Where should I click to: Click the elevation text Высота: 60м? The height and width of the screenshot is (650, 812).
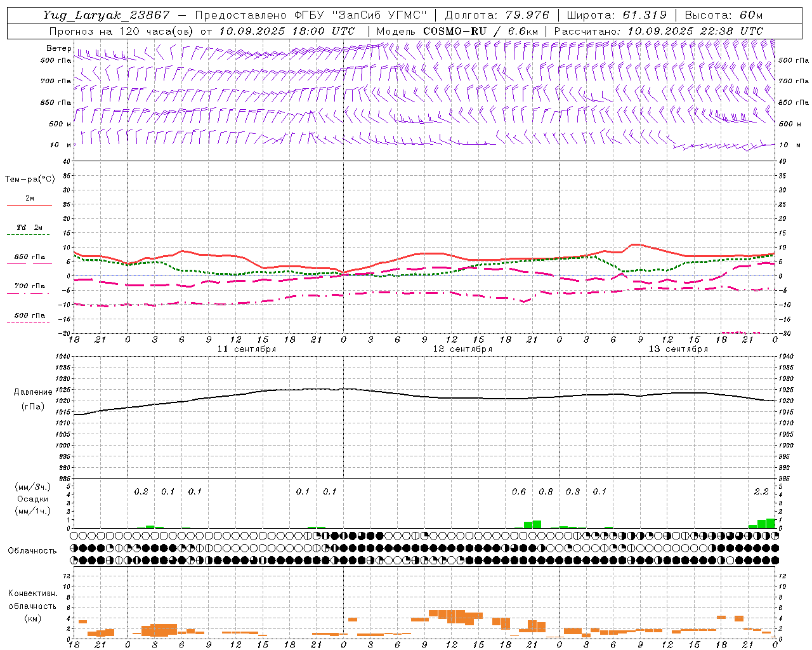coord(724,15)
